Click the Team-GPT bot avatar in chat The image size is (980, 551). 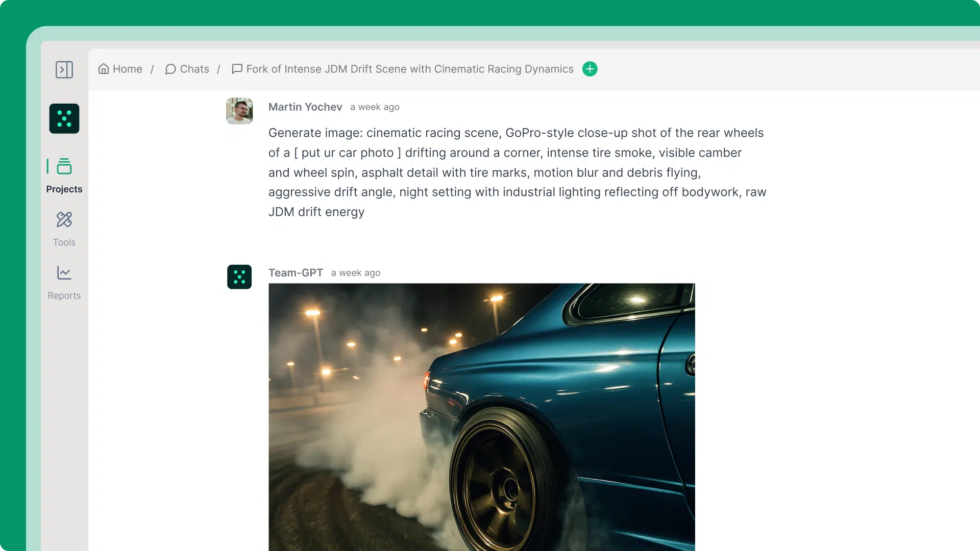point(239,277)
